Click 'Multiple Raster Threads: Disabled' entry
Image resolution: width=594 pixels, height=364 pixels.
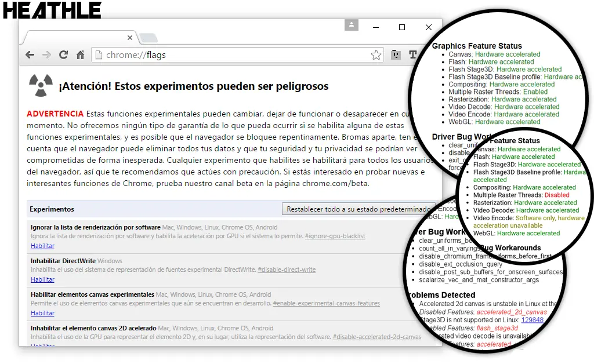(521, 195)
